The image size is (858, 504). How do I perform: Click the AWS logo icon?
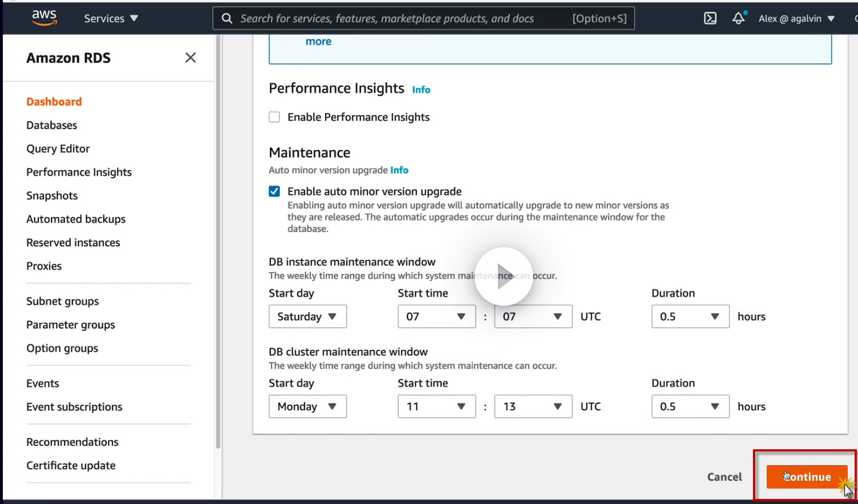pos(44,17)
